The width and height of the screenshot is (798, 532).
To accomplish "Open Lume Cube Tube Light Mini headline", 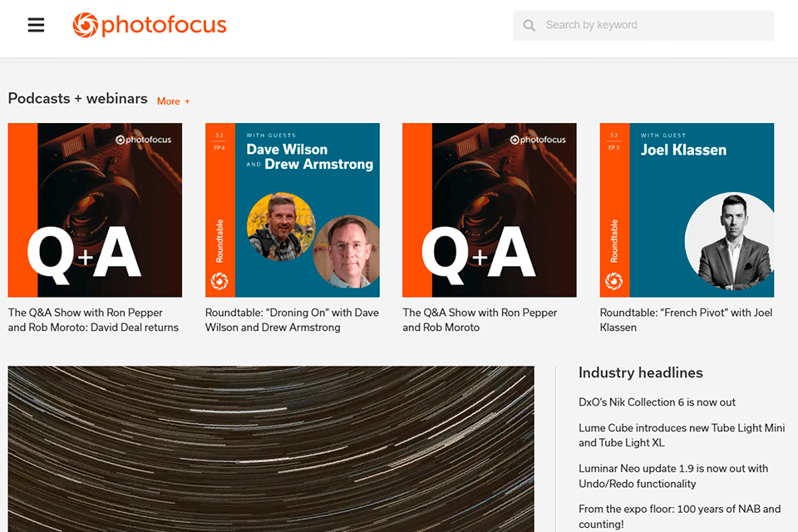I will pyautogui.click(x=682, y=436).
